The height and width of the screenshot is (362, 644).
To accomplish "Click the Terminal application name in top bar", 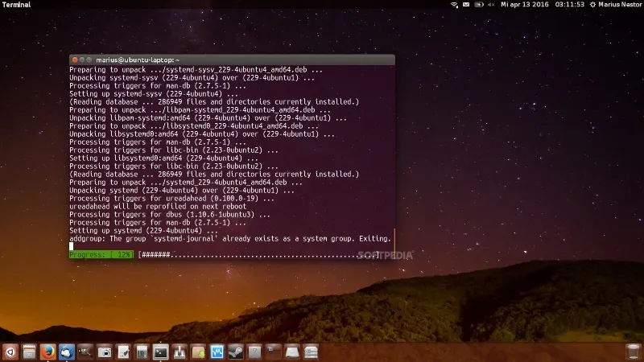I will (17, 5).
